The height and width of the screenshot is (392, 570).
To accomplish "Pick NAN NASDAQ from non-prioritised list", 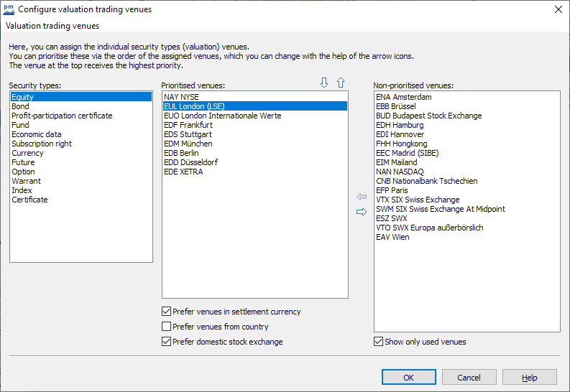I will (400, 172).
